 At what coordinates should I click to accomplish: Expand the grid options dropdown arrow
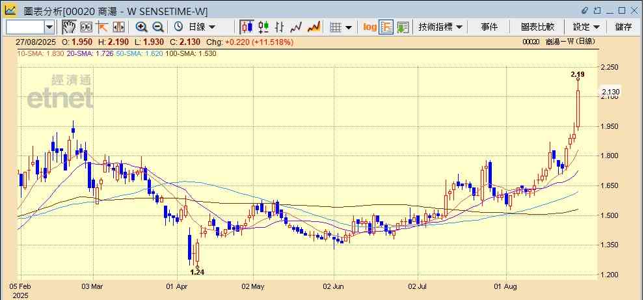349,27
